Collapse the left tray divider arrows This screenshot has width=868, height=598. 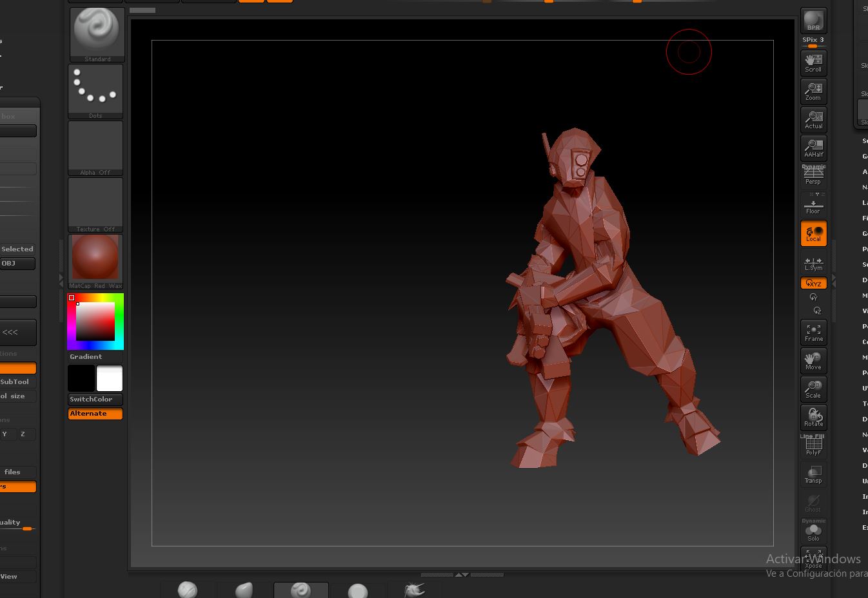click(x=62, y=280)
